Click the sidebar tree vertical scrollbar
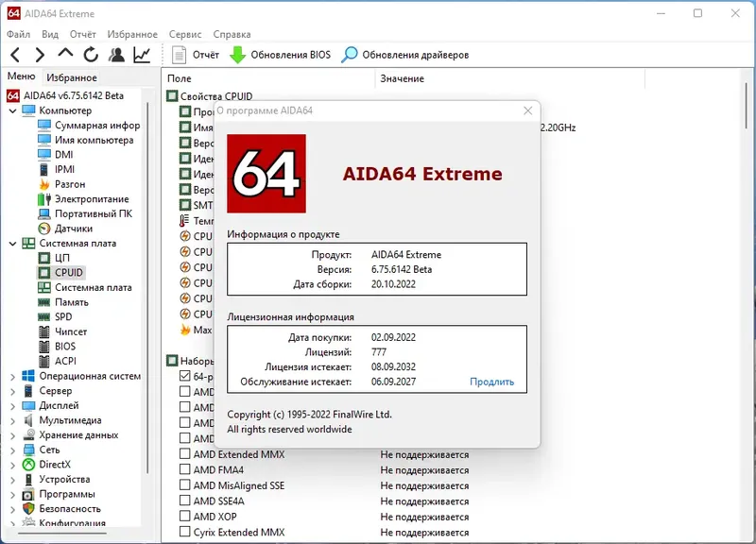756x544 pixels. [147, 288]
